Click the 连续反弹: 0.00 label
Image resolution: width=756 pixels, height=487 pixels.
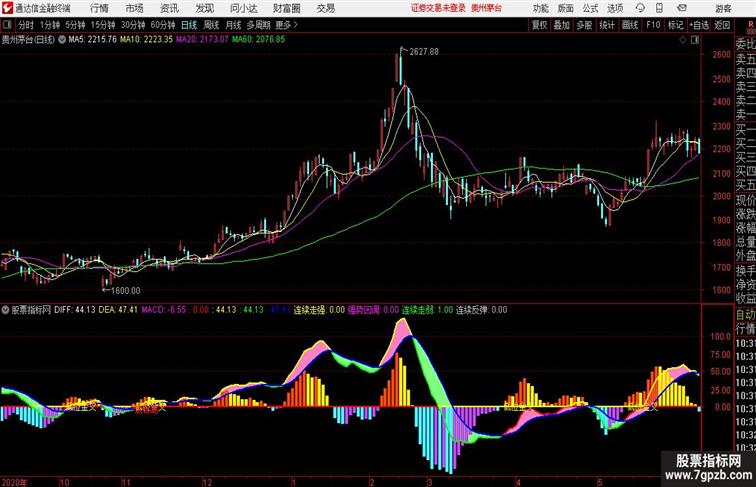point(482,310)
